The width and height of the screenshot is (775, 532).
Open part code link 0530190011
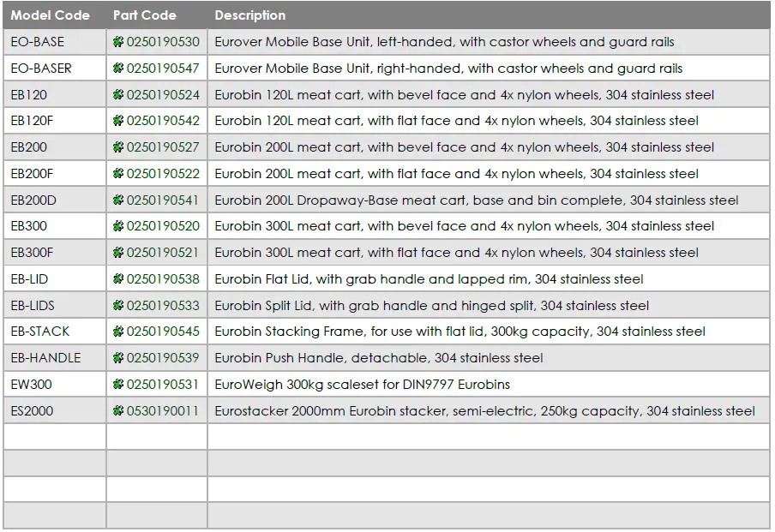pos(163,411)
